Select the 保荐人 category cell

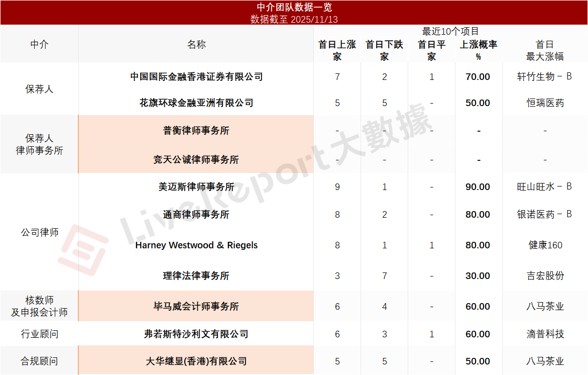point(39,89)
